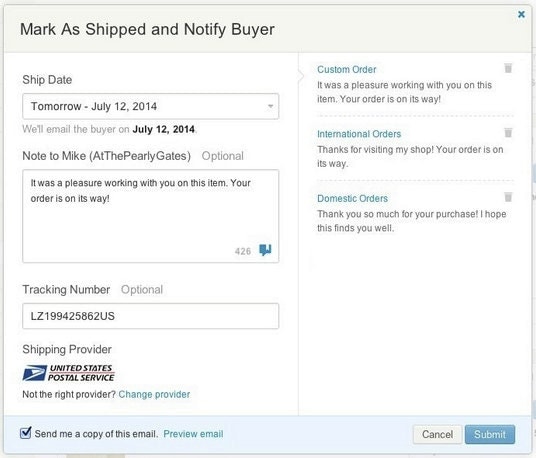
Task: Click the Custom Order note preview text
Action: coord(404,92)
